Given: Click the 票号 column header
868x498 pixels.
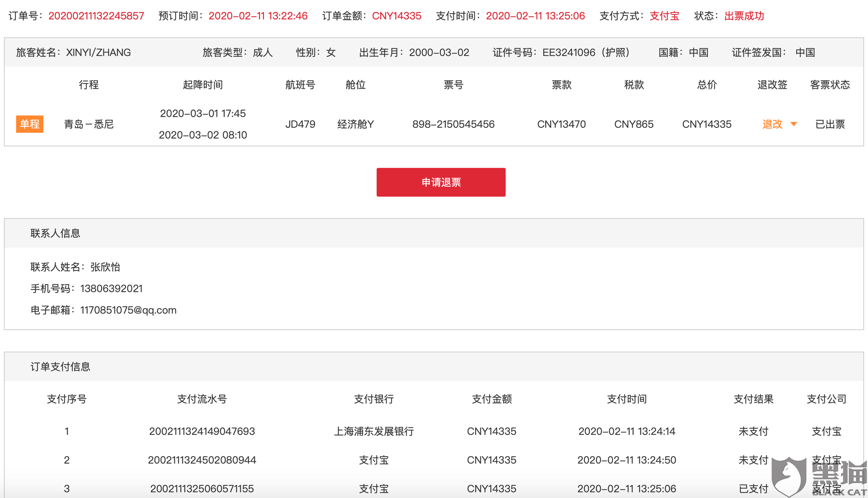Looking at the screenshot, I should click(x=453, y=85).
